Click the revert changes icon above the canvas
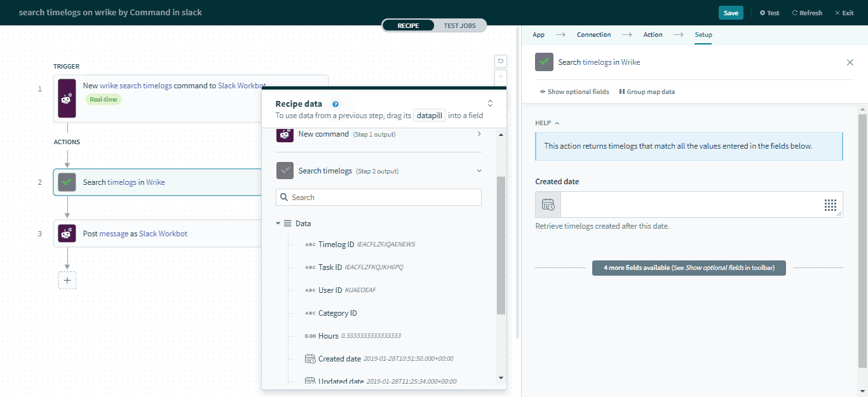This screenshot has width=868, height=397. click(x=501, y=61)
